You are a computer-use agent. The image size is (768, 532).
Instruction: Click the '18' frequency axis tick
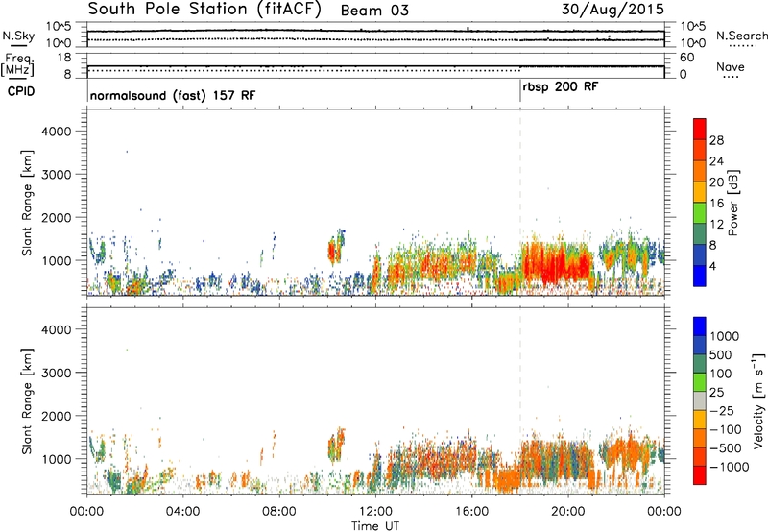point(64,58)
